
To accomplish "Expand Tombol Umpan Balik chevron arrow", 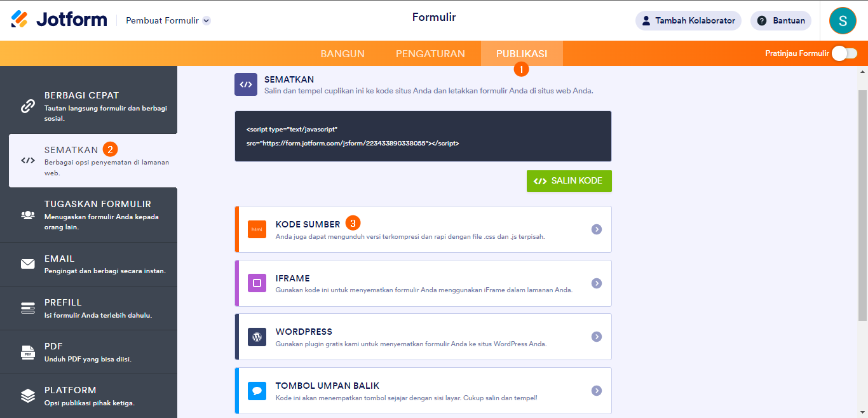I will [596, 391].
